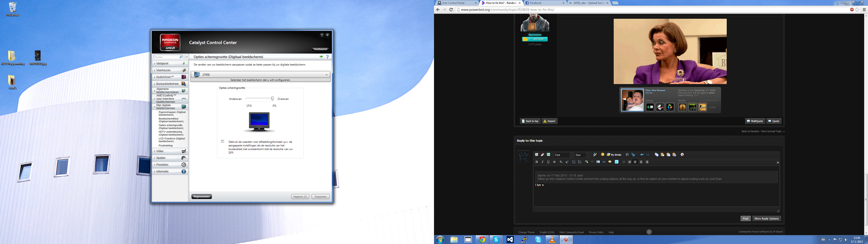Insert image using the picture icon

598,162
